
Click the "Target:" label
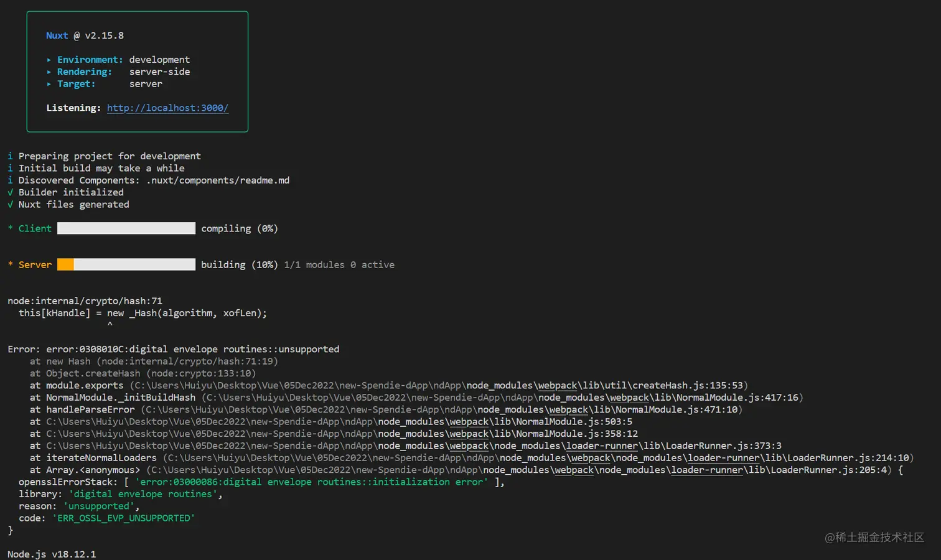point(77,84)
